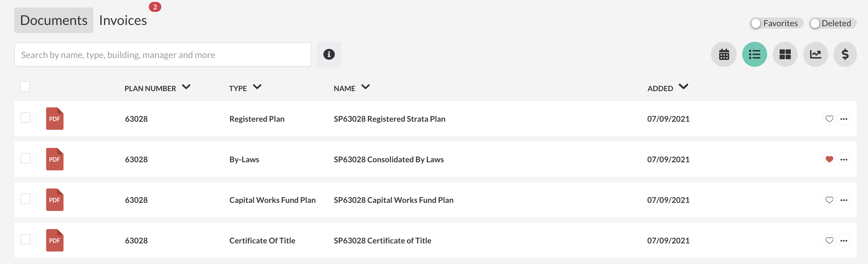Select the Documents tab

click(54, 20)
